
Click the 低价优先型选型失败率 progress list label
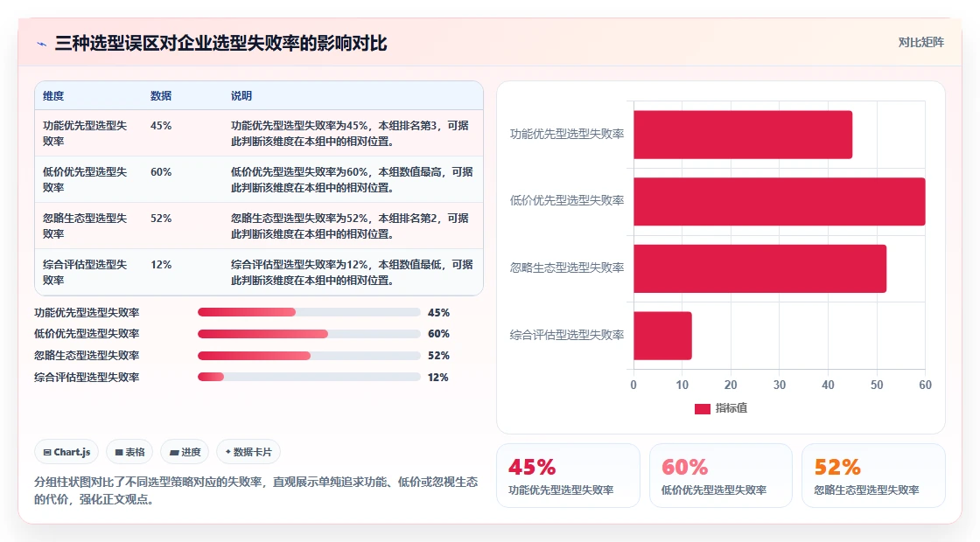[x=87, y=334]
